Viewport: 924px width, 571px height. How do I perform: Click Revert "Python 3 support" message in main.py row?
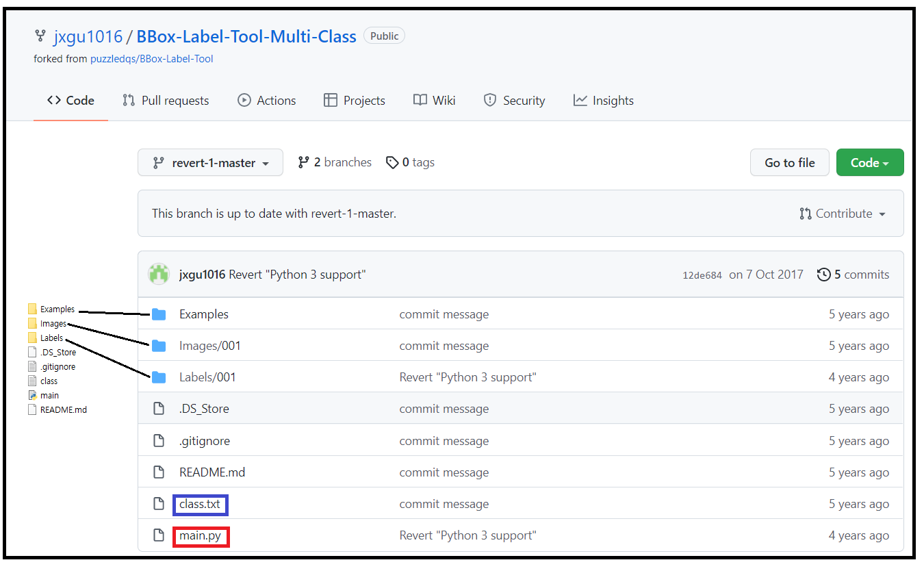point(468,535)
